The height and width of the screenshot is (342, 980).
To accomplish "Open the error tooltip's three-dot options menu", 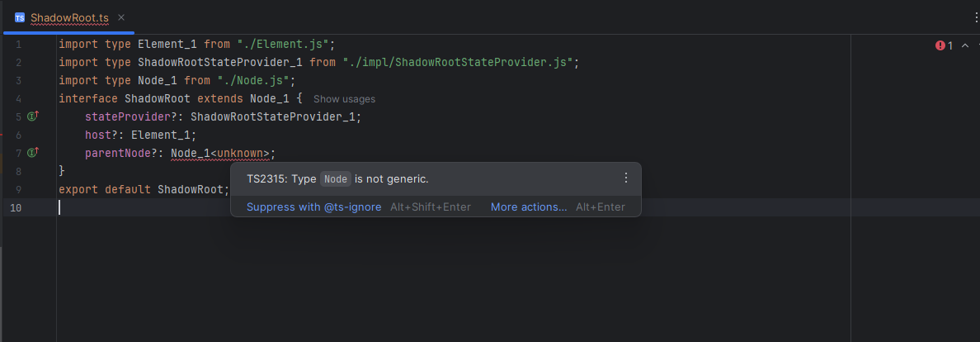I will (625, 178).
